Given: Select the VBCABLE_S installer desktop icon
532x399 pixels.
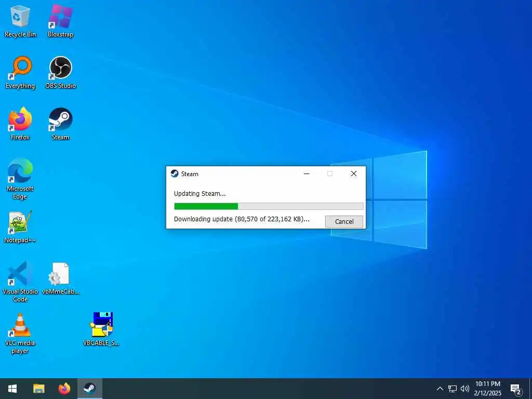Looking at the screenshot, I should click(101, 329).
